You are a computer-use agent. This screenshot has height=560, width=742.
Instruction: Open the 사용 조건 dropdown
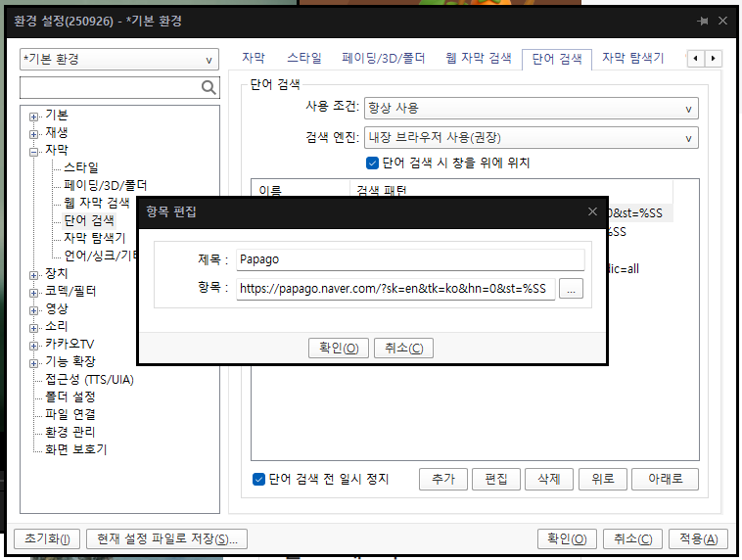coord(531,108)
